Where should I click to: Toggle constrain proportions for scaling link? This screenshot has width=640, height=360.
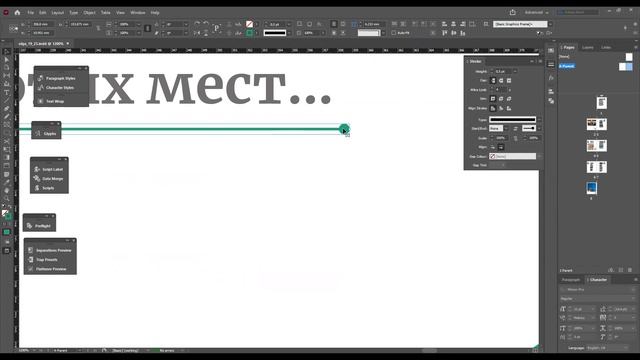point(148,28)
